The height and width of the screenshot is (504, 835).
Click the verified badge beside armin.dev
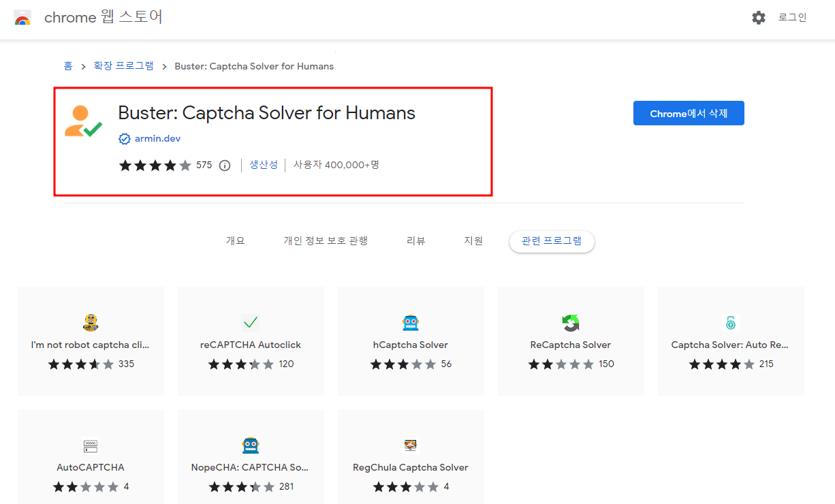(x=125, y=139)
